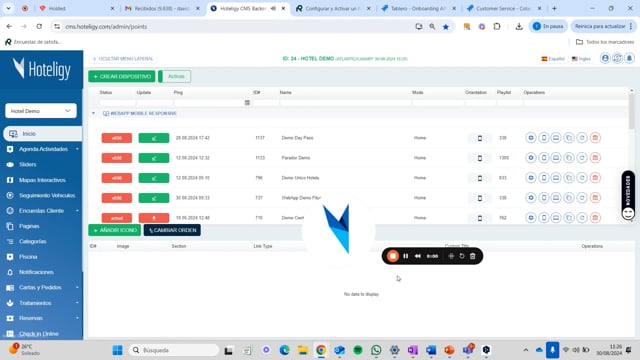Image resolution: width=640 pixels, height=360 pixels.
Task: Click Cambiar Orden button
Action: point(172,230)
